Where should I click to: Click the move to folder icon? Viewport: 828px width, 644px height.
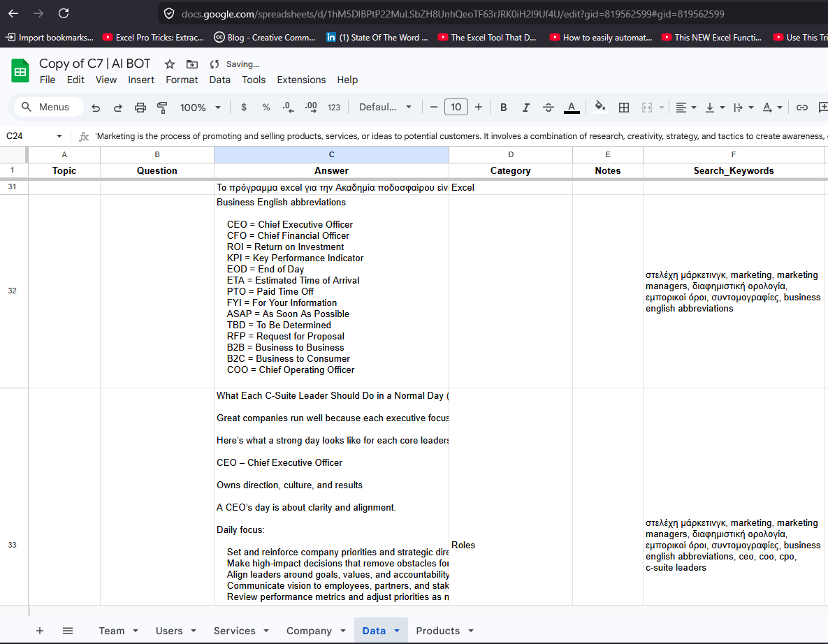tap(192, 64)
